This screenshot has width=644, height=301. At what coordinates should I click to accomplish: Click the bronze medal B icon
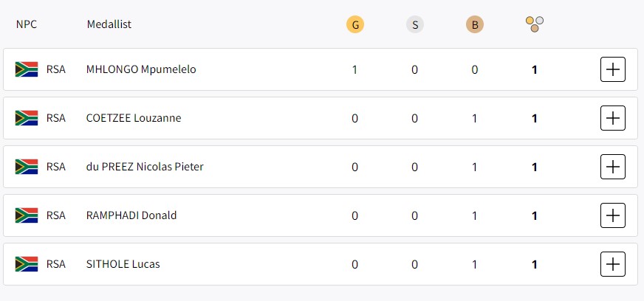[475, 24]
